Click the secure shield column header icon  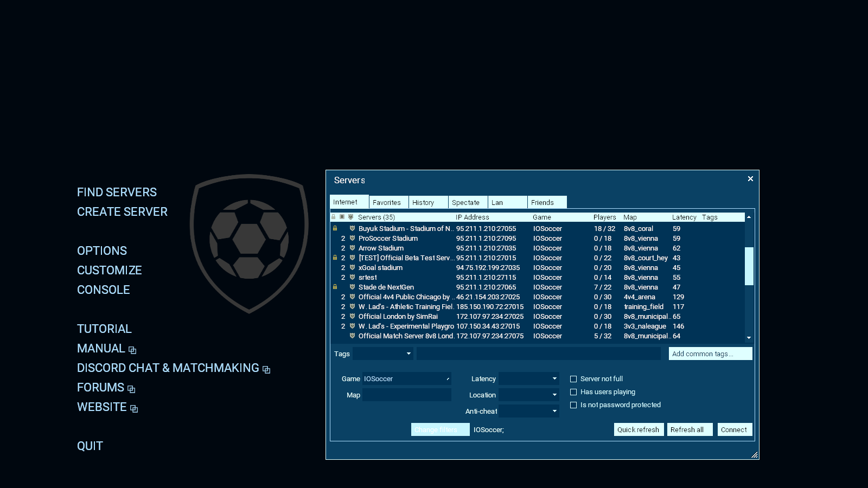click(x=351, y=217)
